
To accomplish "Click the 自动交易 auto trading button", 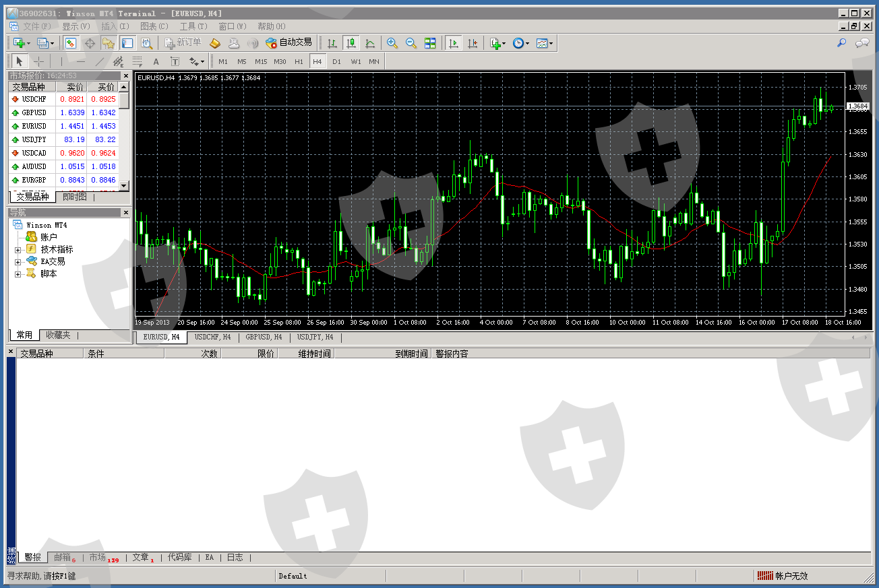I will (x=289, y=43).
